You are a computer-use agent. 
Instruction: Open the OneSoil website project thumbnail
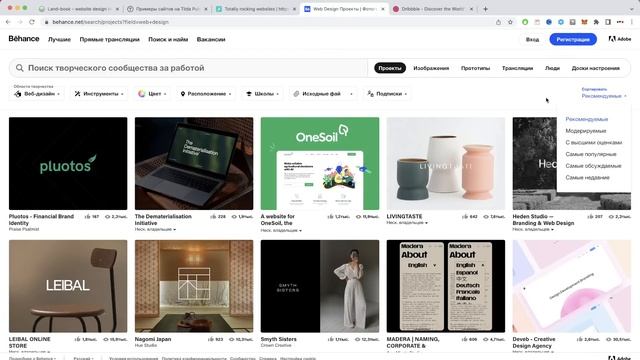[320, 164]
